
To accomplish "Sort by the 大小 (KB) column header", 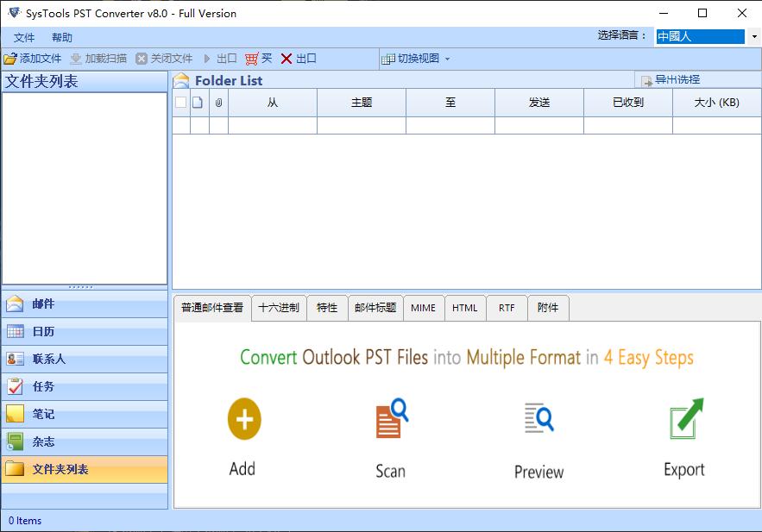I will click(x=717, y=103).
